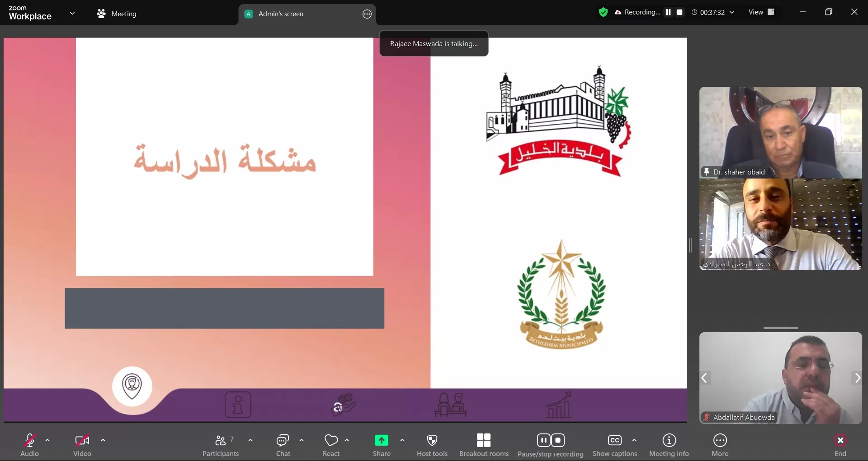Select the Admin's screen tab

click(x=281, y=14)
